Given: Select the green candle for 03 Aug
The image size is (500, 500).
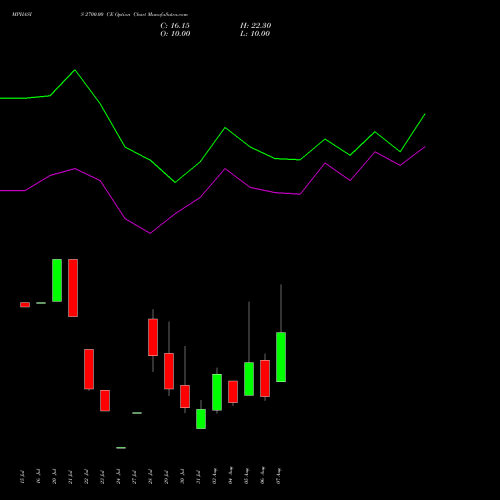Looking at the screenshot, I should pyautogui.click(x=217, y=392).
